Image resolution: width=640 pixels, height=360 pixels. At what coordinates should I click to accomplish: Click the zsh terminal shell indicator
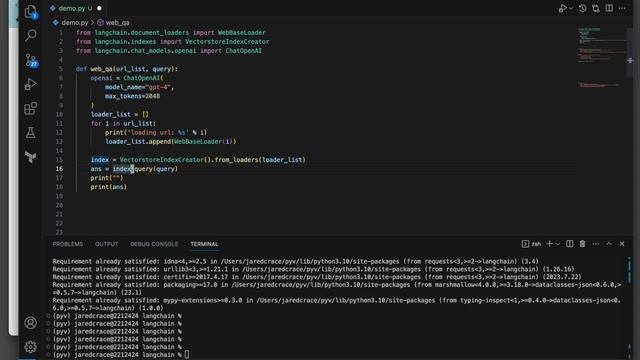531,244
